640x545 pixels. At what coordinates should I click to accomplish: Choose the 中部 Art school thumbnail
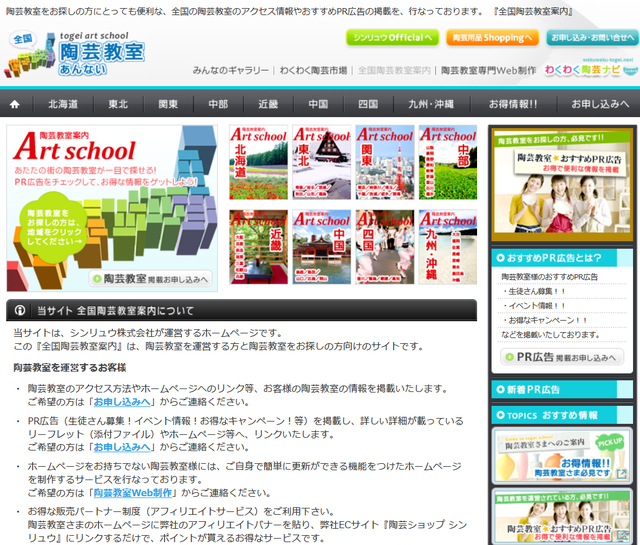pos(447,162)
